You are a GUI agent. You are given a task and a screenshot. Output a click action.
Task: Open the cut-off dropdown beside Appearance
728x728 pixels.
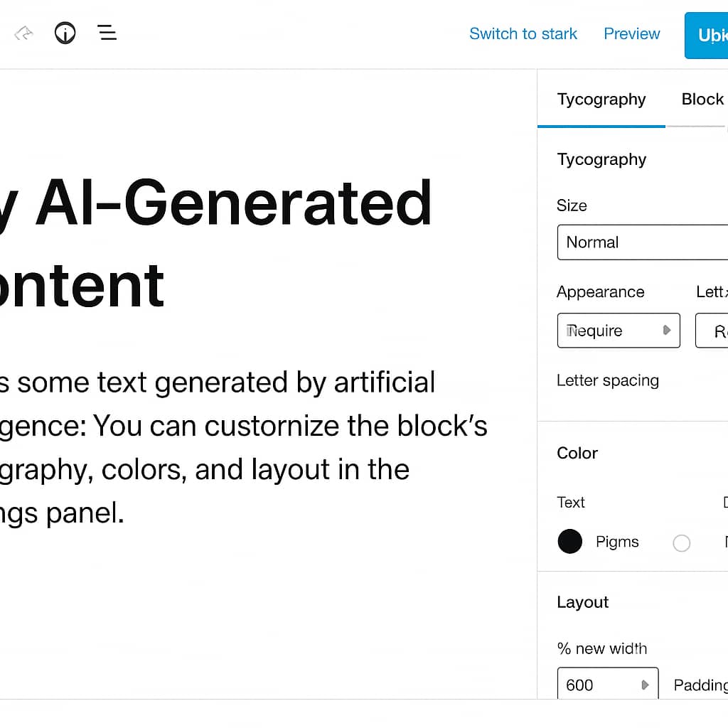712,331
